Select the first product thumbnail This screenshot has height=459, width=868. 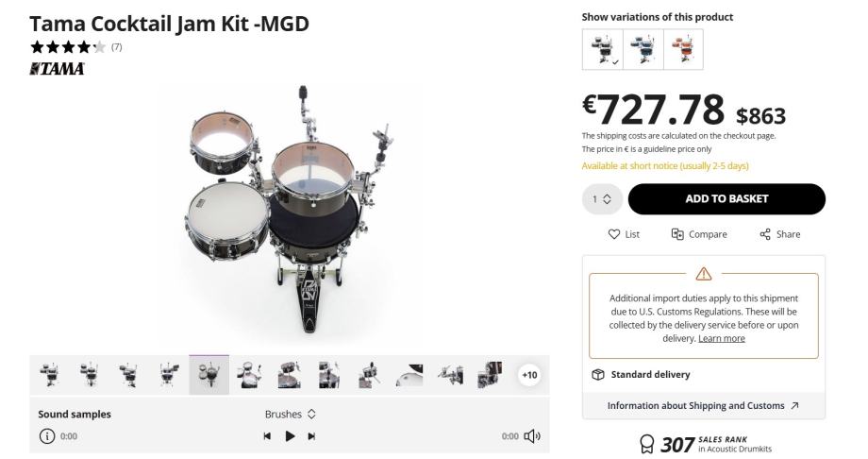click(49, 375)
